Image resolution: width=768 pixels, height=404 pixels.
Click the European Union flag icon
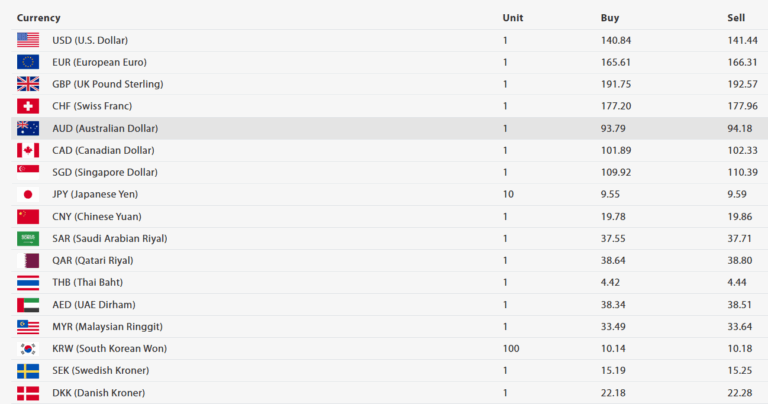[28, 62]
